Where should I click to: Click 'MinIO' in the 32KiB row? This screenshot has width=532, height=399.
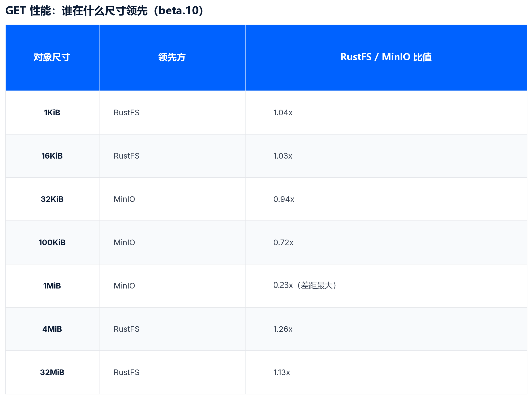pyautogui.click(x=124, y=199)
